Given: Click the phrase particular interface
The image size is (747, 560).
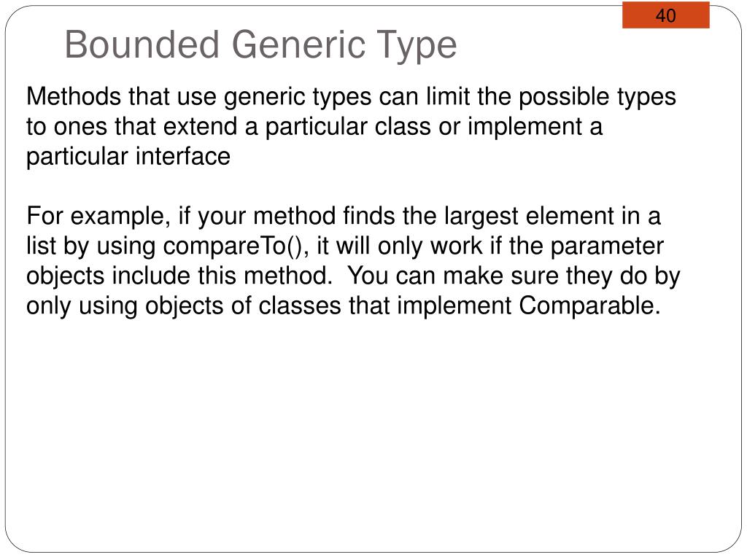Looking at the screenshot, I should click(128, 156).
